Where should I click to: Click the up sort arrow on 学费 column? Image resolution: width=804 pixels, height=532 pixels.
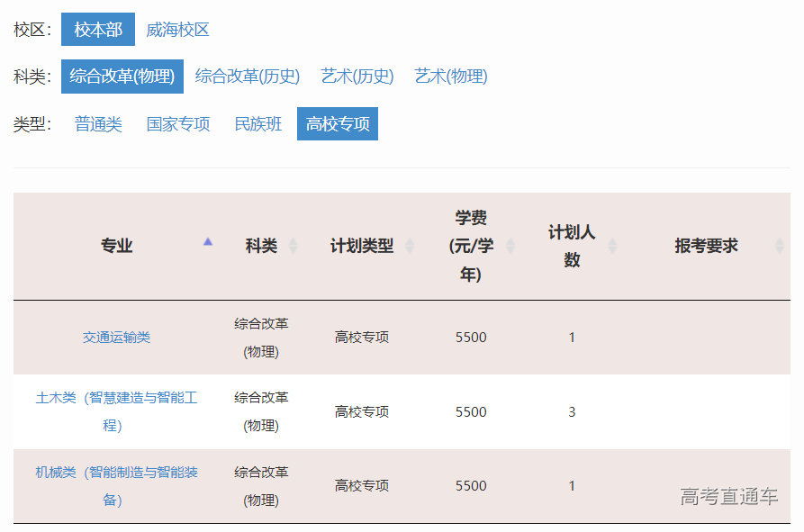tap(510, 239)
